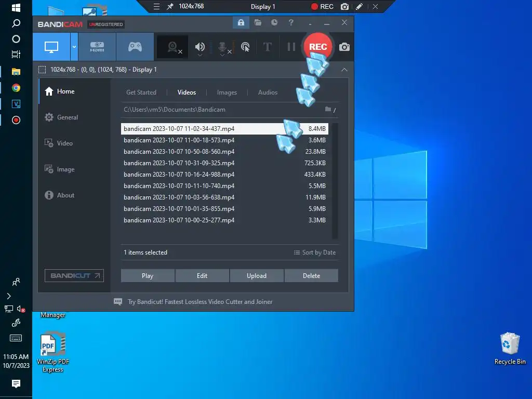Select bandicam 2023-10-07 10-31-09-325.mp4

[224, 163]
